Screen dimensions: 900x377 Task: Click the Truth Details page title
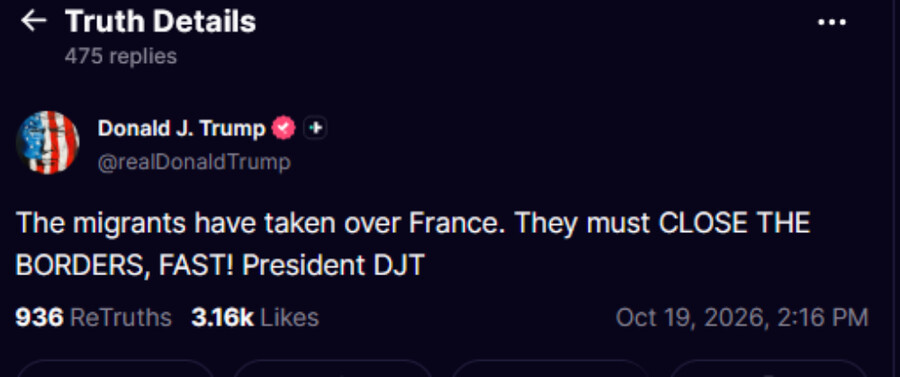160,22
